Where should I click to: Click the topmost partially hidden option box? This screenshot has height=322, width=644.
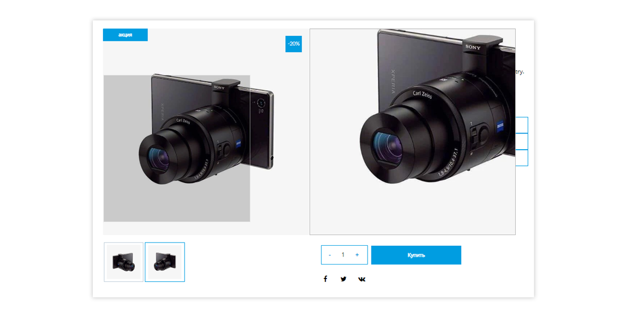click(522, 125)
